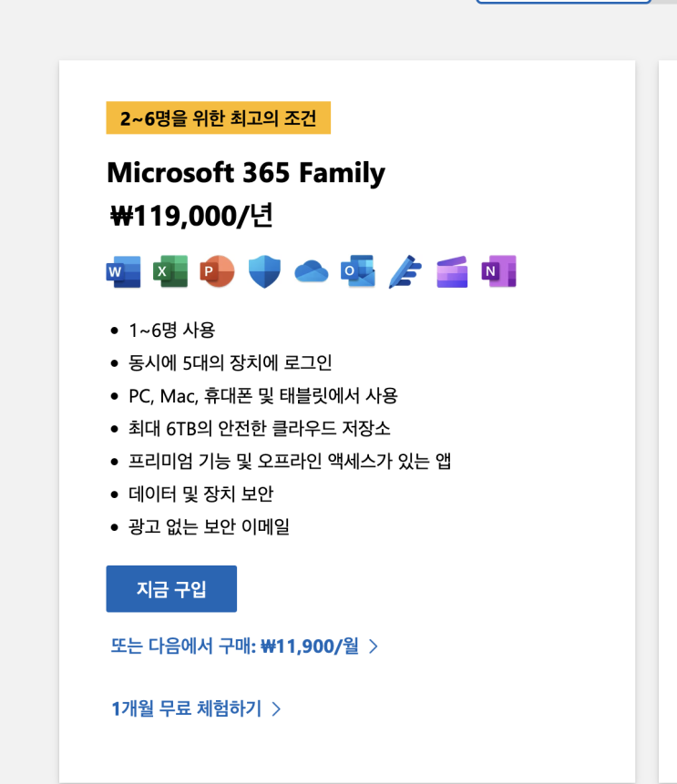Click the OneDrive cloud icon
The width and height of the screenshot is (677, 784).
312,271
